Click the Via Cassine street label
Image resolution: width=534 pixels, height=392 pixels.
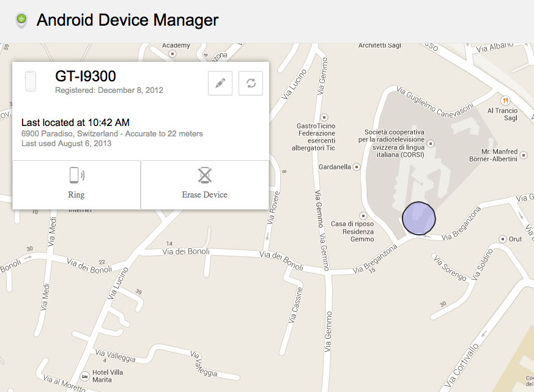click(x=295, y=305)
